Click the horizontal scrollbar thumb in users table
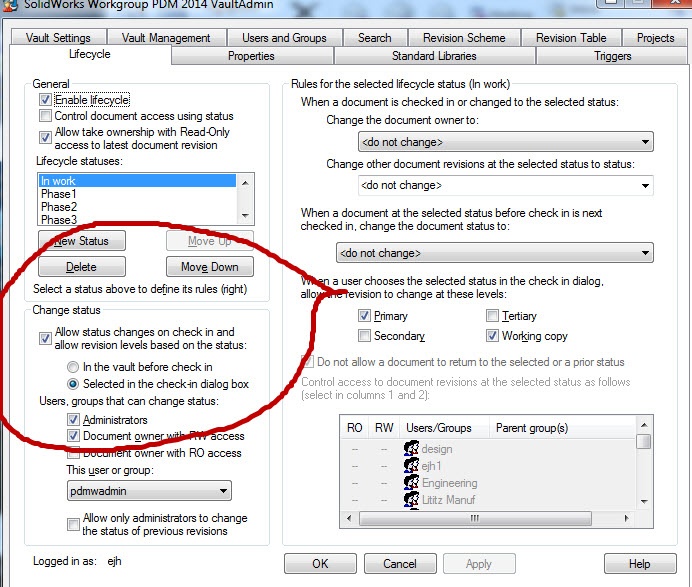Screen dimensions: 692x587 (475, 518)
